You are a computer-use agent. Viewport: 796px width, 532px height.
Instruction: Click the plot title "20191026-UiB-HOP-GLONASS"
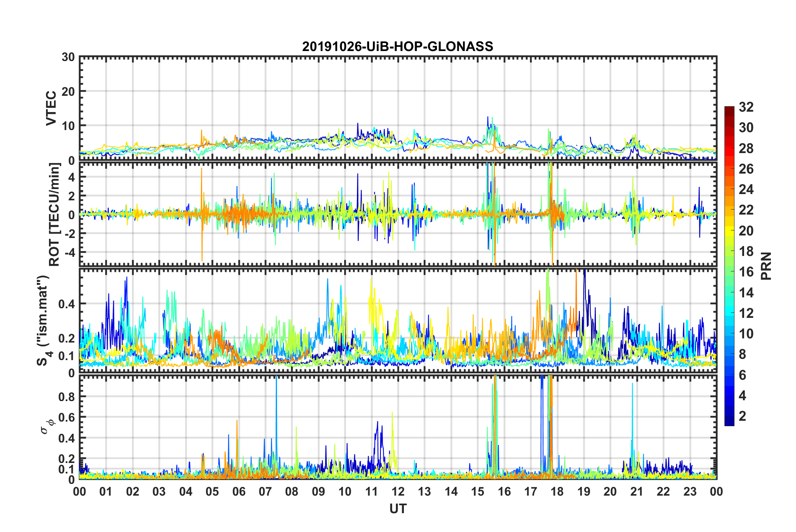point(398,46)
